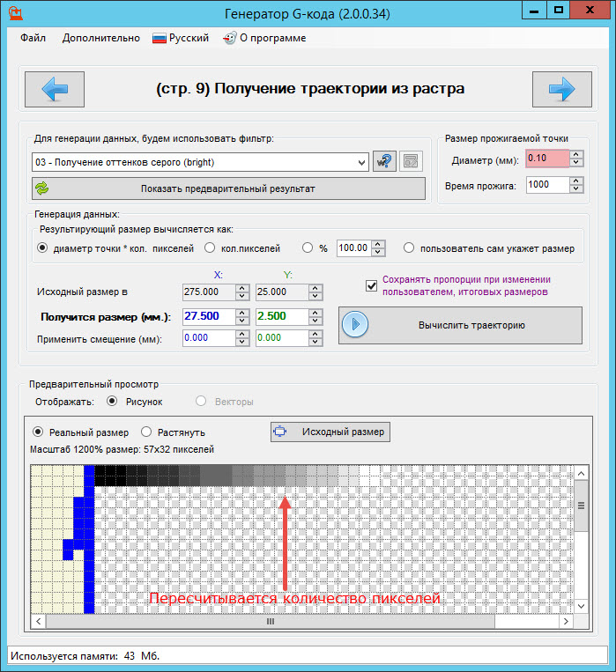Image resolution: width=616 pixels, height=672 pixels.
Task: Increase Получится размер X with up arrow
Action: pyautogui.click(x=242, y=313)
